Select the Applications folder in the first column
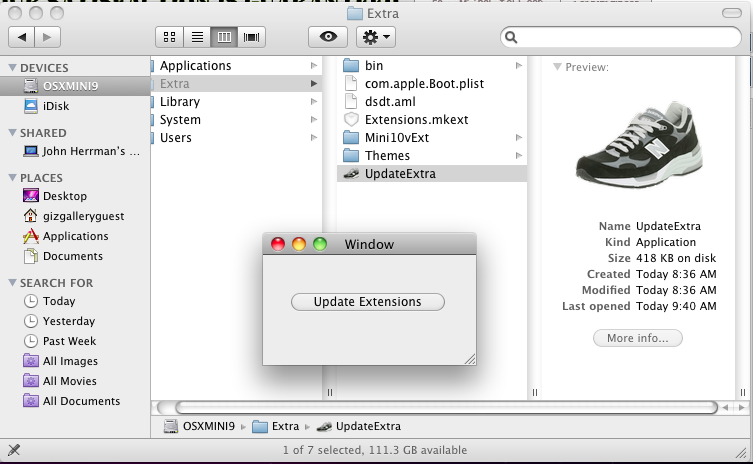This screenshot has width=753, height=464. click(x=236, y=65)
